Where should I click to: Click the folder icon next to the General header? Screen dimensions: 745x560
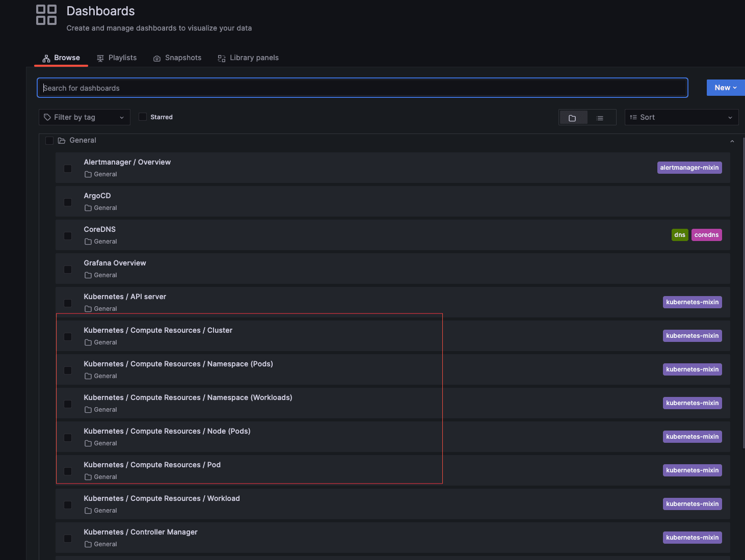61,140
